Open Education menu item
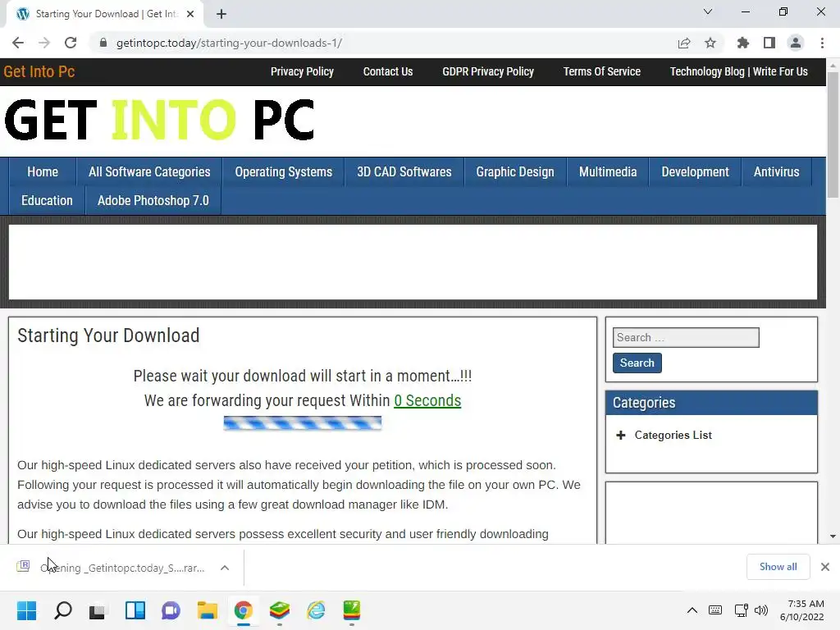840x630 pixels. tap(47, 201)
